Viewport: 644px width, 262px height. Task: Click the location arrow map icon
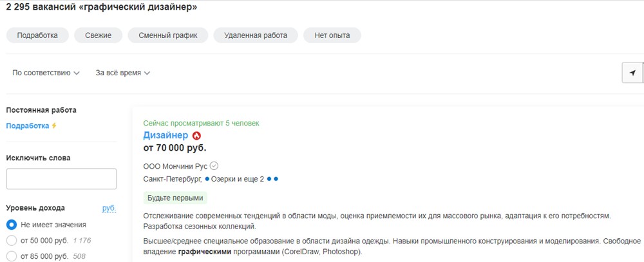(633, 73)
